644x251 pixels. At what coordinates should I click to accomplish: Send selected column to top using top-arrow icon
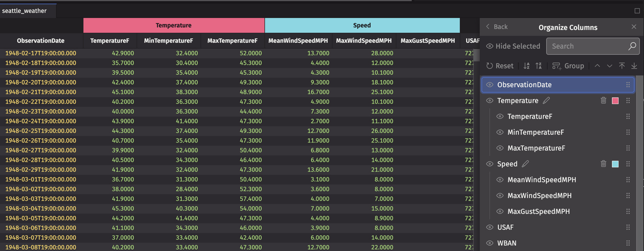coord(622,66)
